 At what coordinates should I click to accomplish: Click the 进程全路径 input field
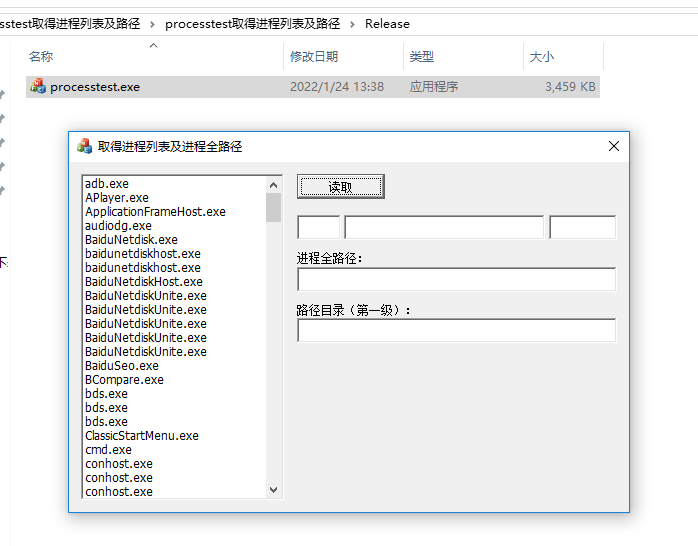click(457, 279)
